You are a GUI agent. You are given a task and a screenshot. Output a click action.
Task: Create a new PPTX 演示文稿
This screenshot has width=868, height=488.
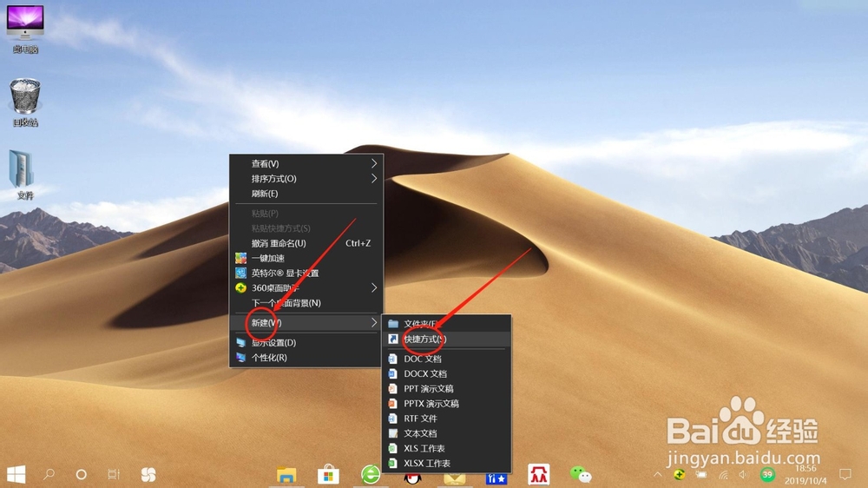point(447,403)
